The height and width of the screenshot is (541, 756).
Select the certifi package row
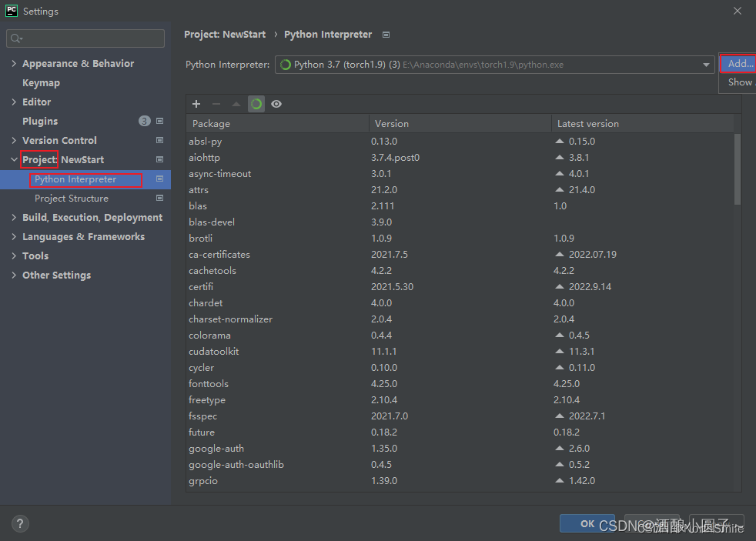(460, 287)
